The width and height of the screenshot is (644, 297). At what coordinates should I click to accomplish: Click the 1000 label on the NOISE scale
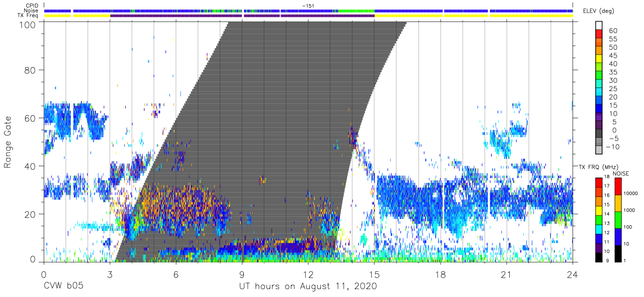click(629, 210)
